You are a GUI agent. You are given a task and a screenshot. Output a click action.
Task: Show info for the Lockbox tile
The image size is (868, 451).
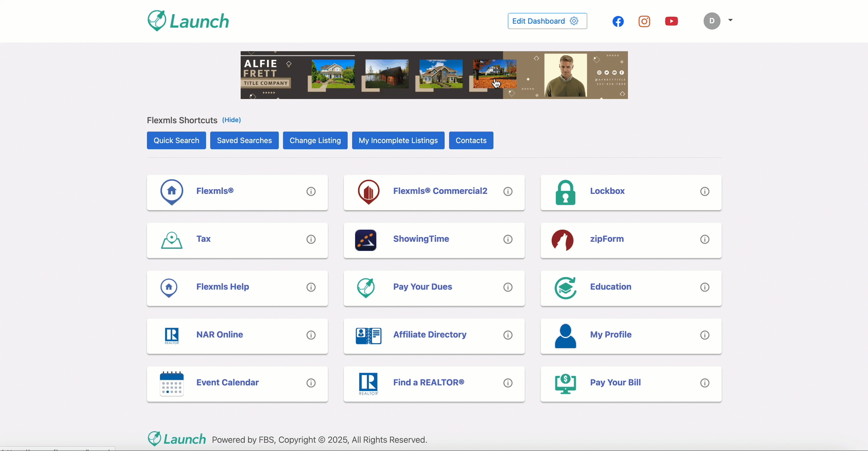coord(705,191)
